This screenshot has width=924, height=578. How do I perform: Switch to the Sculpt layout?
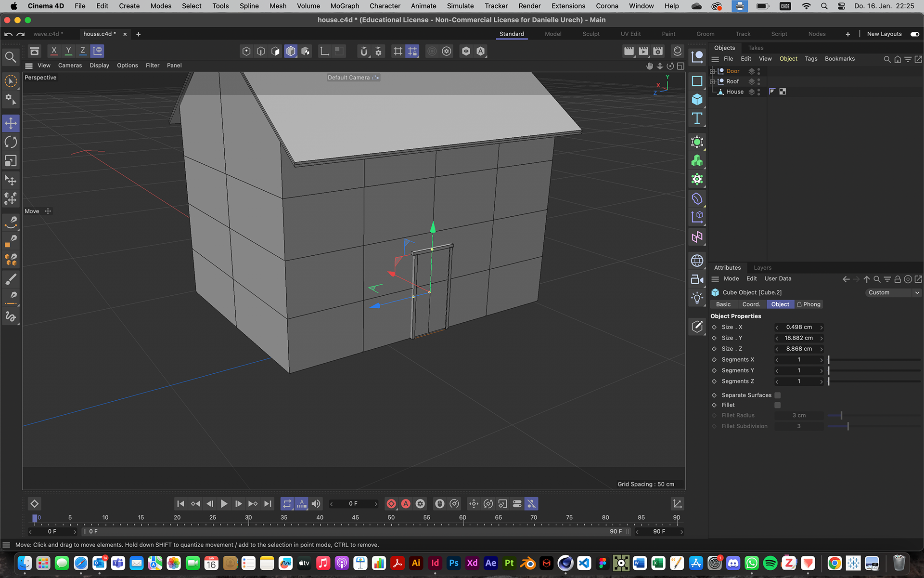tap(591, 34)
